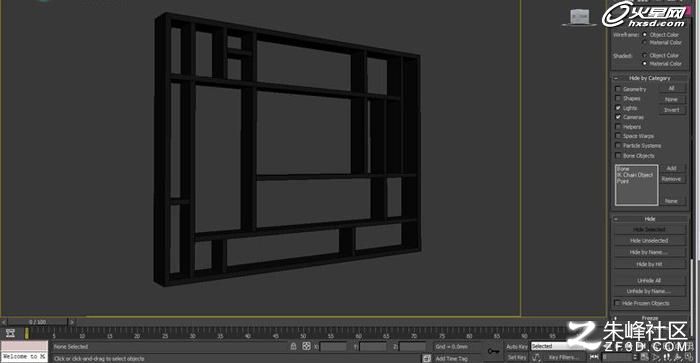
Task: Click the Hide by Name button
Action: click(649, 252)
